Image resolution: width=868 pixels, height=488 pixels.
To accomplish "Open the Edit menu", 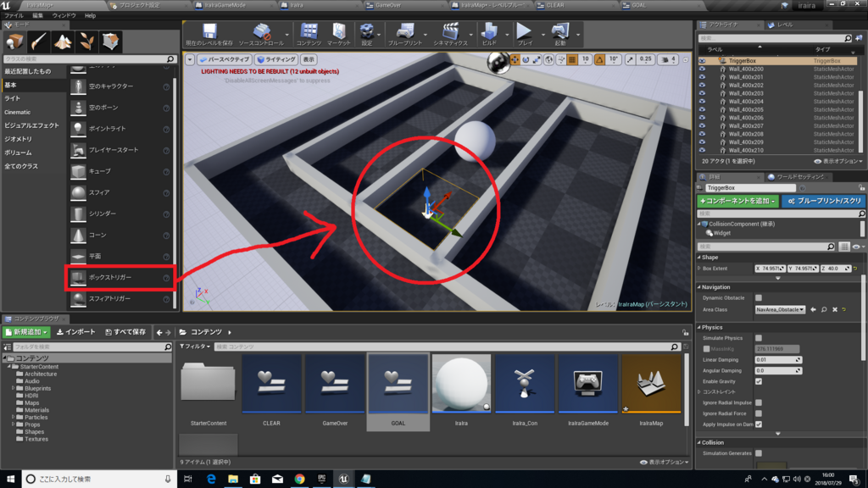I will [37, 15].
